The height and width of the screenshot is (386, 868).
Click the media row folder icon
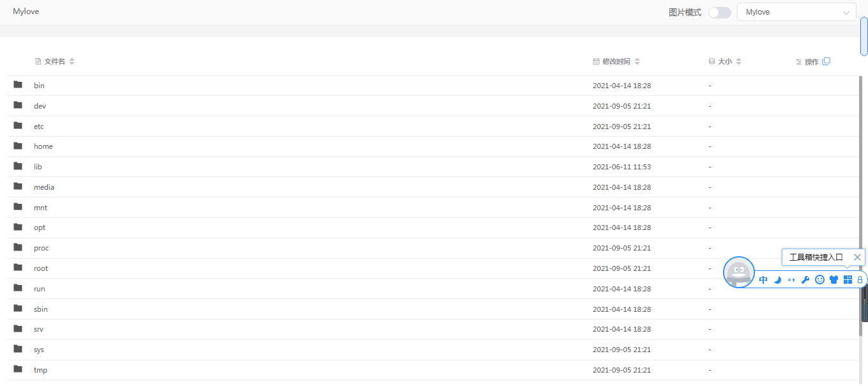(x=18, y=186)
